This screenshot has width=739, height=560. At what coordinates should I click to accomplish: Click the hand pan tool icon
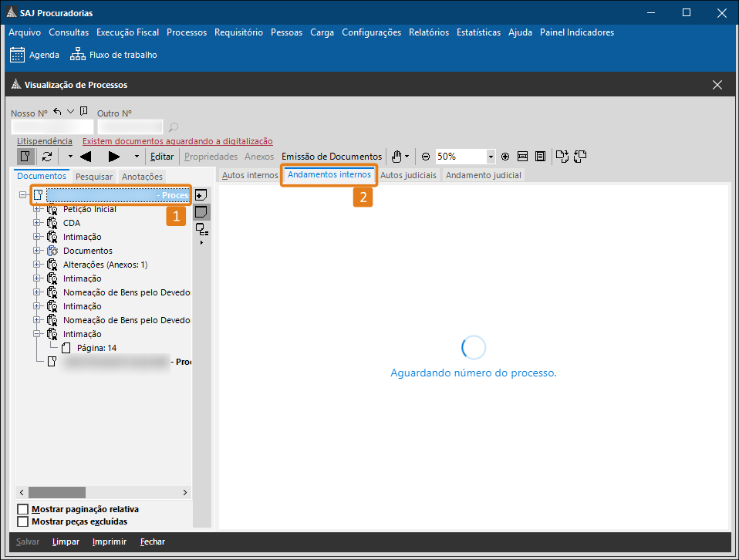click(396, 157)
